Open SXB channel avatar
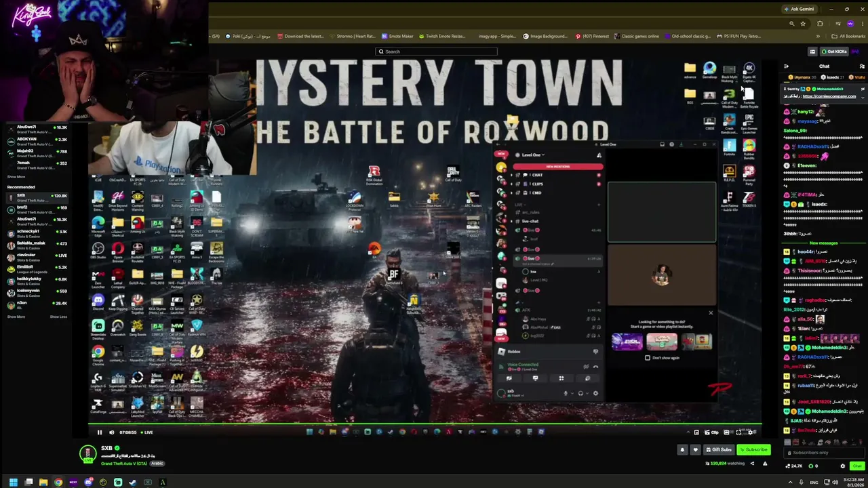 point(87,455)
